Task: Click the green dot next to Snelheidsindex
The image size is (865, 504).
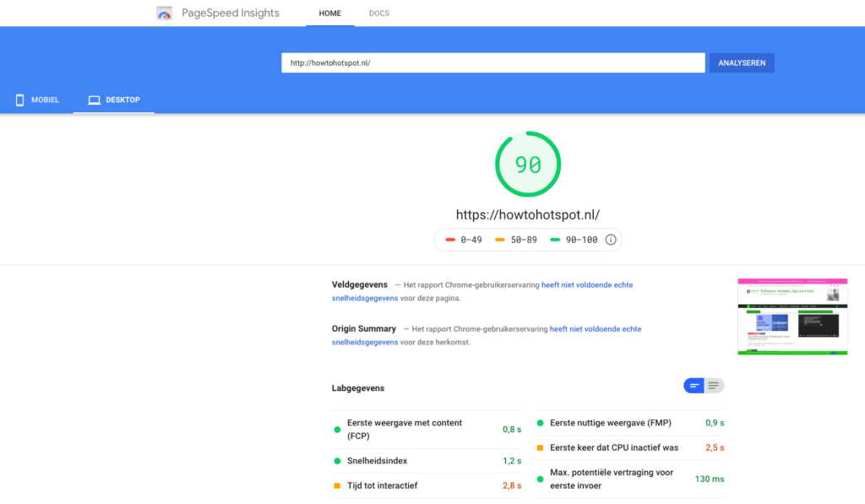Action: click(x=337, y=461)
